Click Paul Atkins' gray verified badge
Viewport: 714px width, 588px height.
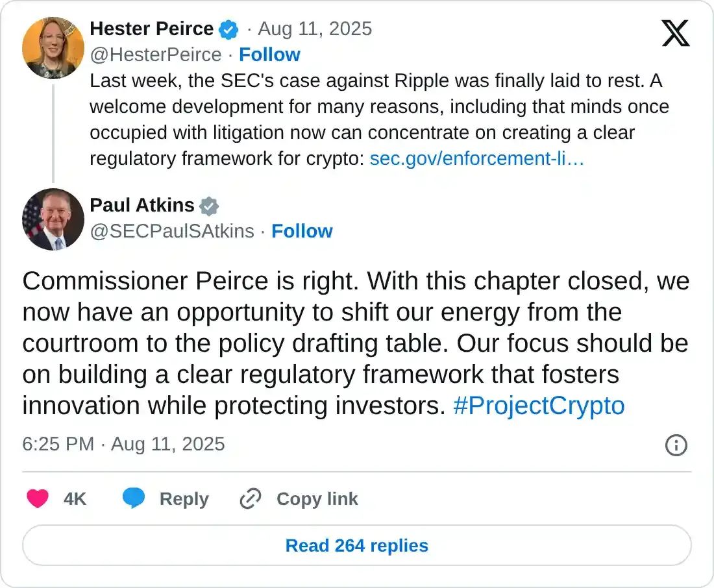pyautogui.click(x=209, y=206)
